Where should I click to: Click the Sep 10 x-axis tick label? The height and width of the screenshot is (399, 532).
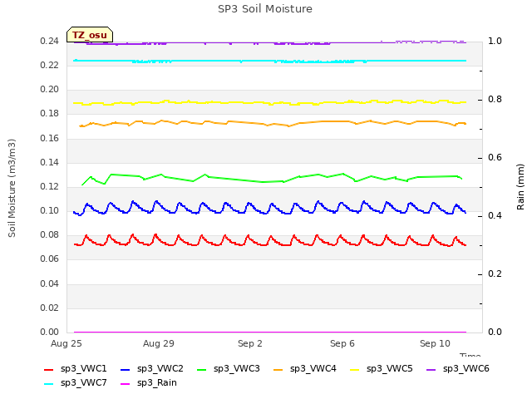coord(435,343)
